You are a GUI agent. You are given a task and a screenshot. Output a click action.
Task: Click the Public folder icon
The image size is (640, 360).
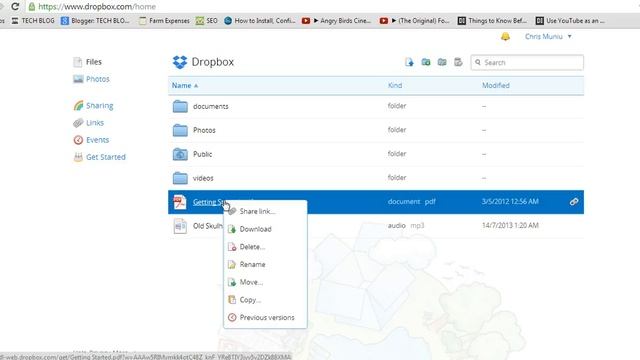[x=180, y=154]
